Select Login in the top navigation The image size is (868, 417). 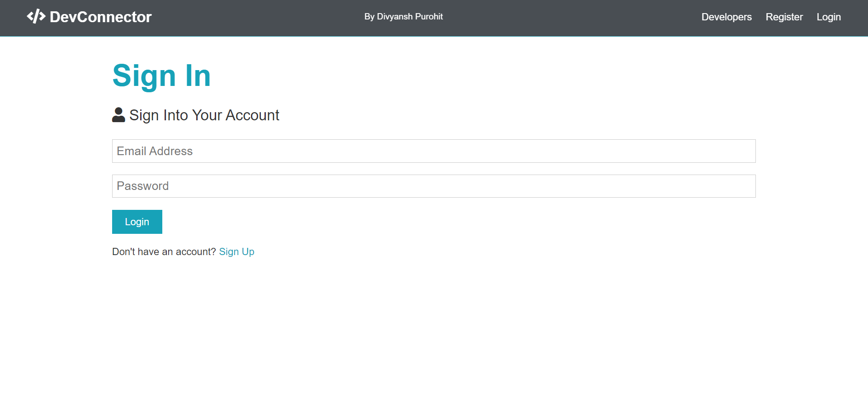828,17
